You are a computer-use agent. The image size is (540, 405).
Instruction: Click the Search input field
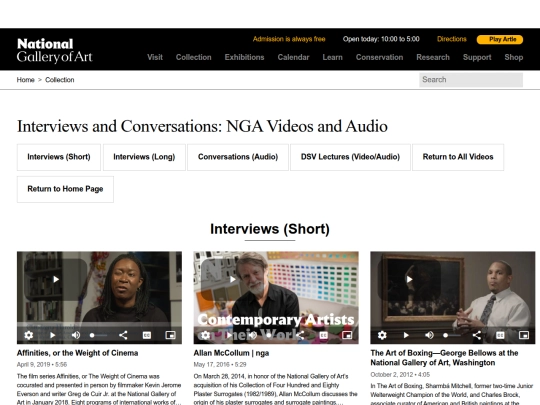point(471,80)
